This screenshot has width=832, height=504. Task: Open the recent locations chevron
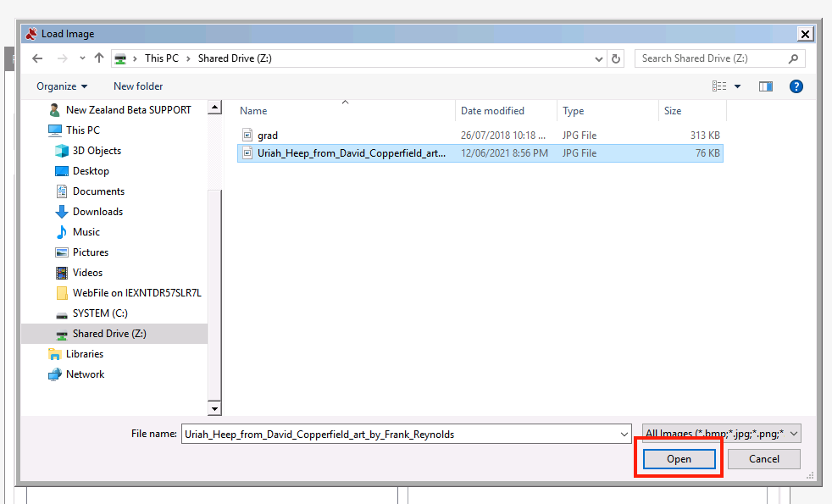(82, 58)
